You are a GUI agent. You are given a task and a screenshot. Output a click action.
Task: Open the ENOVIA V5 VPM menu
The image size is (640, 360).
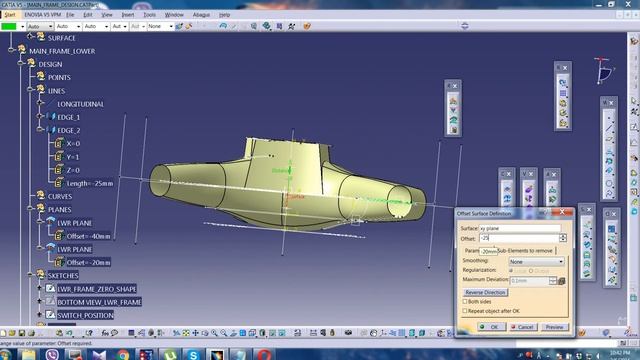tap(42, 15)
